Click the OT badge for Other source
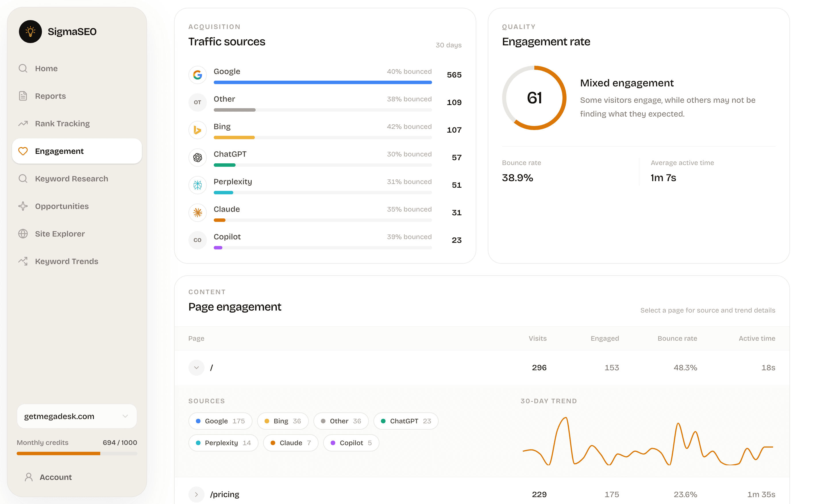The image size is (817, 504). [197, 102]
